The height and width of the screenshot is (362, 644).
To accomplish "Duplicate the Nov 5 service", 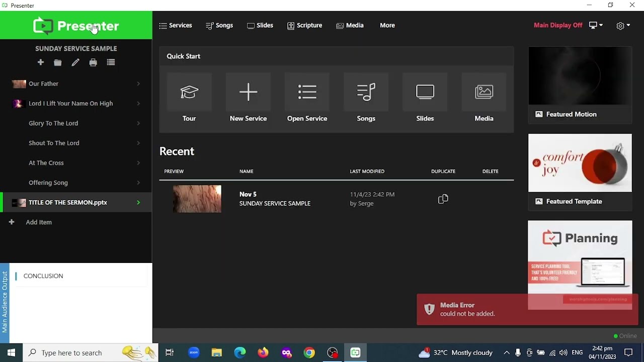I will (x=443, y=199).
